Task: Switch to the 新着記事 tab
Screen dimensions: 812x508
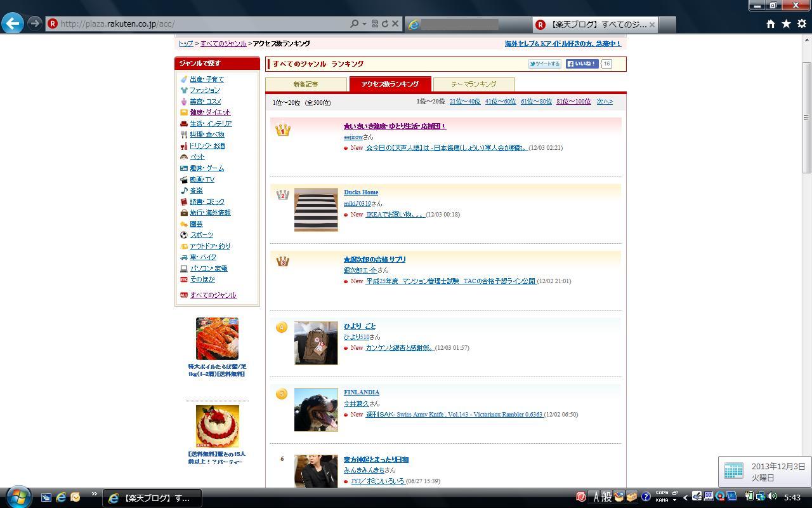Action: [x=306, y=84]
